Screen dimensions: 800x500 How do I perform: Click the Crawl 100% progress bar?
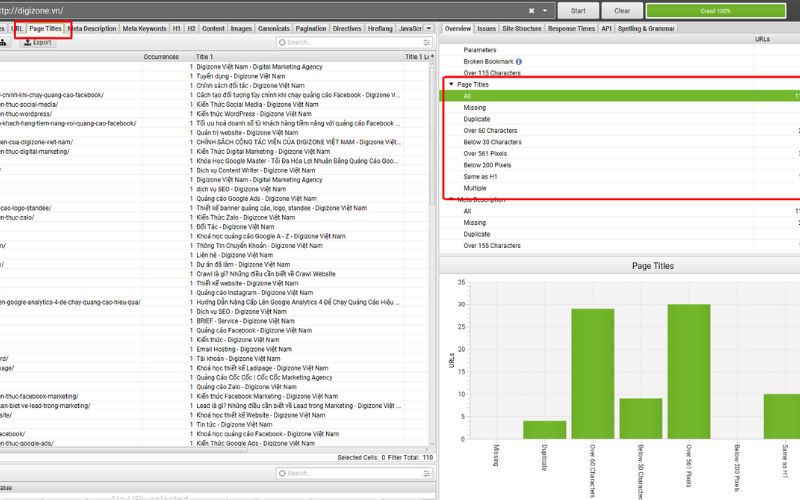pyautogui.click(x=716, y=11)
